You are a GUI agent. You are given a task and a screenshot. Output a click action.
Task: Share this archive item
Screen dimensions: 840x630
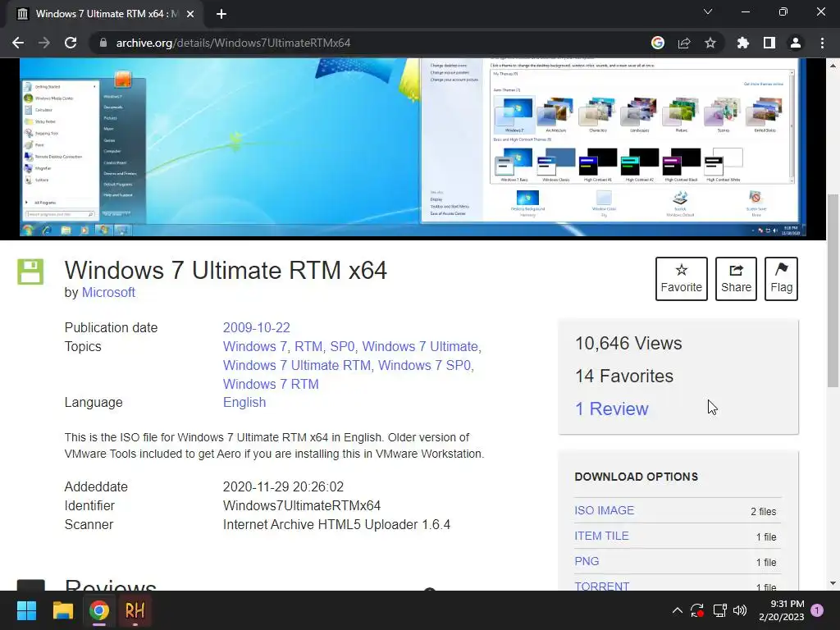tap(736, 279)
